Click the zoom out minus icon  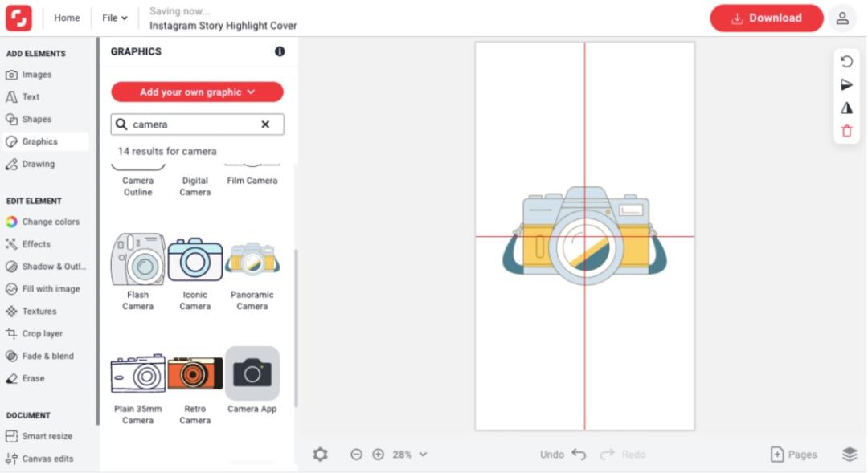coord(357,455)
